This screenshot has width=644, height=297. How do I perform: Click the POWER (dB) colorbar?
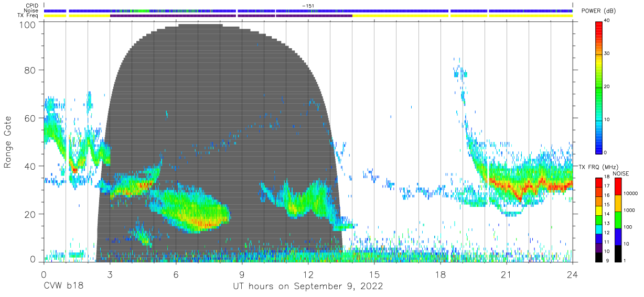point(599,86)
